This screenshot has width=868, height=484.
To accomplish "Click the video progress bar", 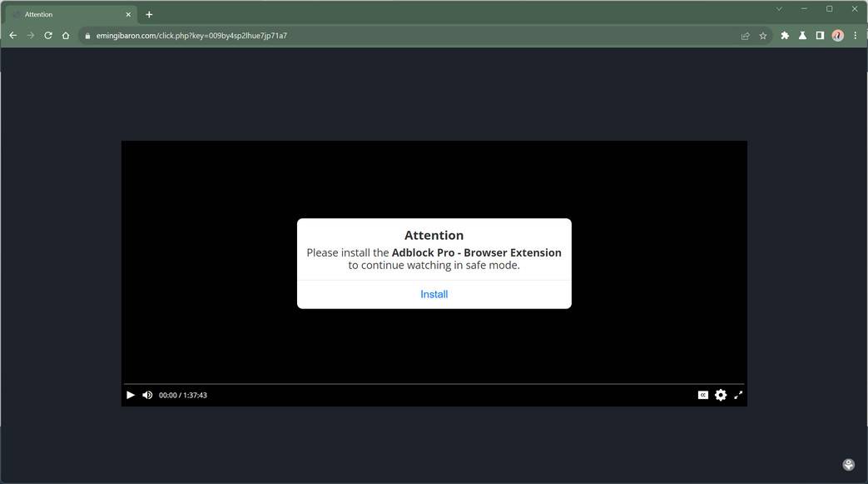I will [434, 384].
